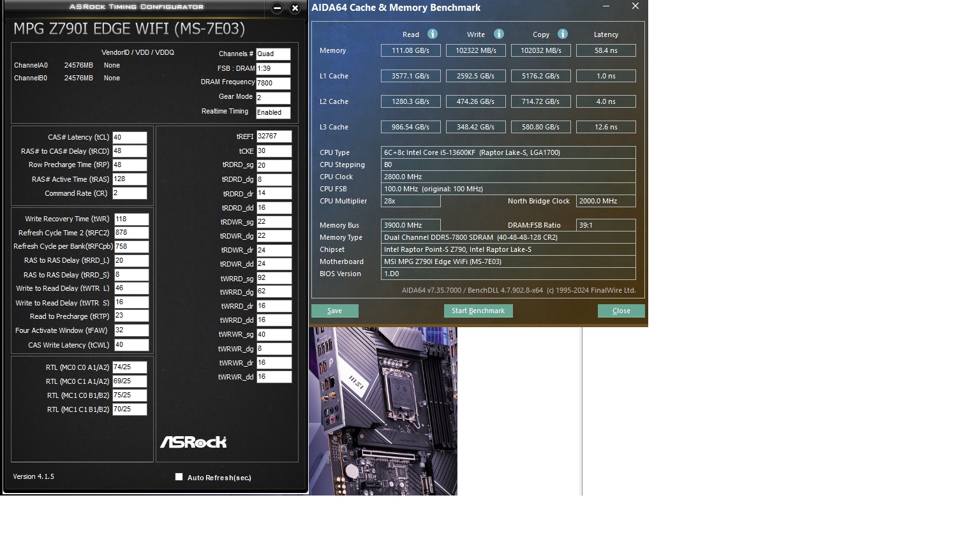
Task: Click the Copy info icon in AIDA64
Action: pyautogui.click(x=563, y=34)
